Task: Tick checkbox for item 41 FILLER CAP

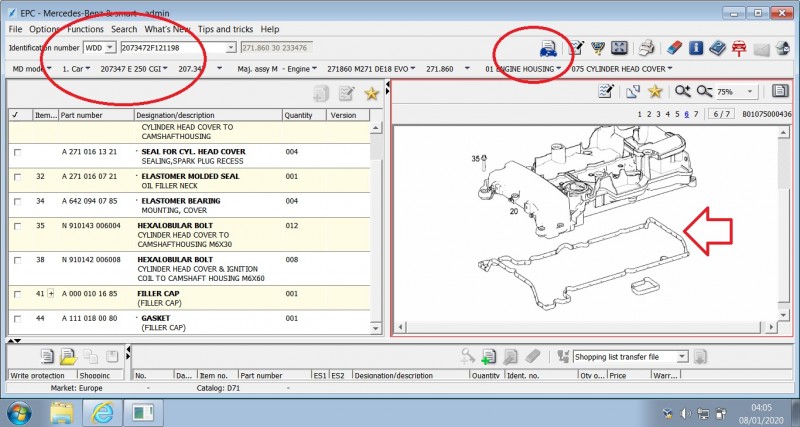Action: point(17,294)
